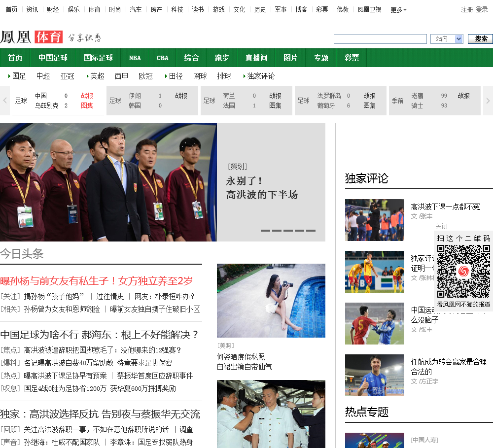
Task: Open author 方正宇 link
Action: tap(429, 381)
